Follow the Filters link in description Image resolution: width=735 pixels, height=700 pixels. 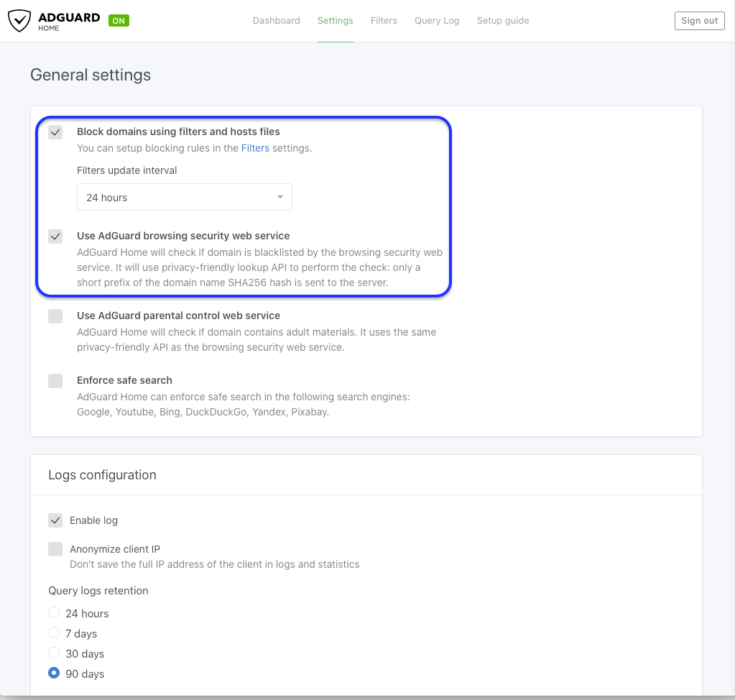pos(255,148)
